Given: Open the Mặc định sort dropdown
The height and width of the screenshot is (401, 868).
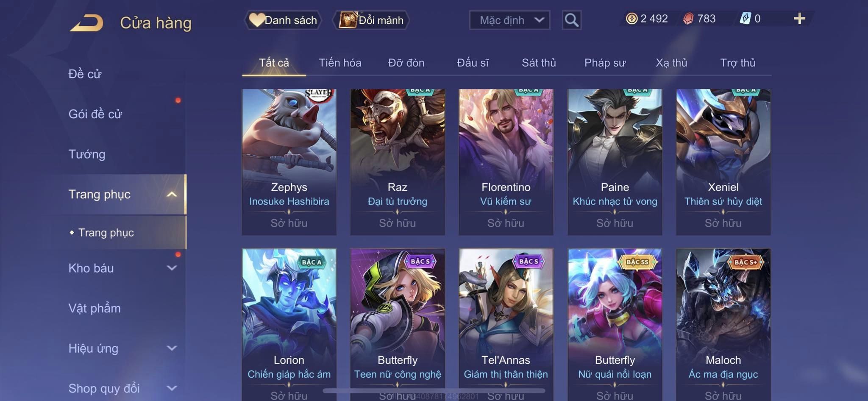Looking at the screenshot, I should coord(509,20).
